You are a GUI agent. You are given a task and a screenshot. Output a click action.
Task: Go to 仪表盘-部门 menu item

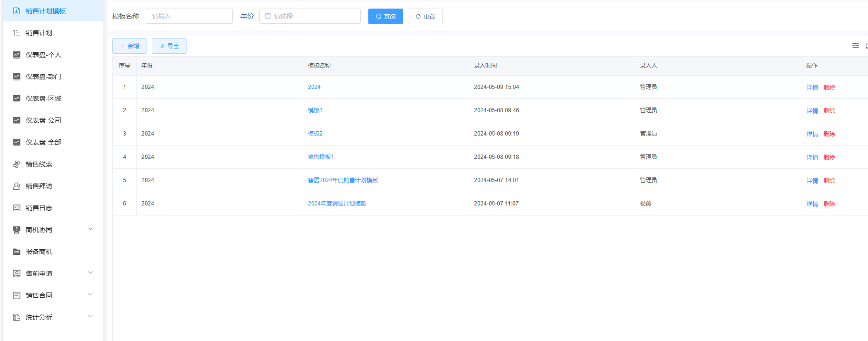point(43,77)
